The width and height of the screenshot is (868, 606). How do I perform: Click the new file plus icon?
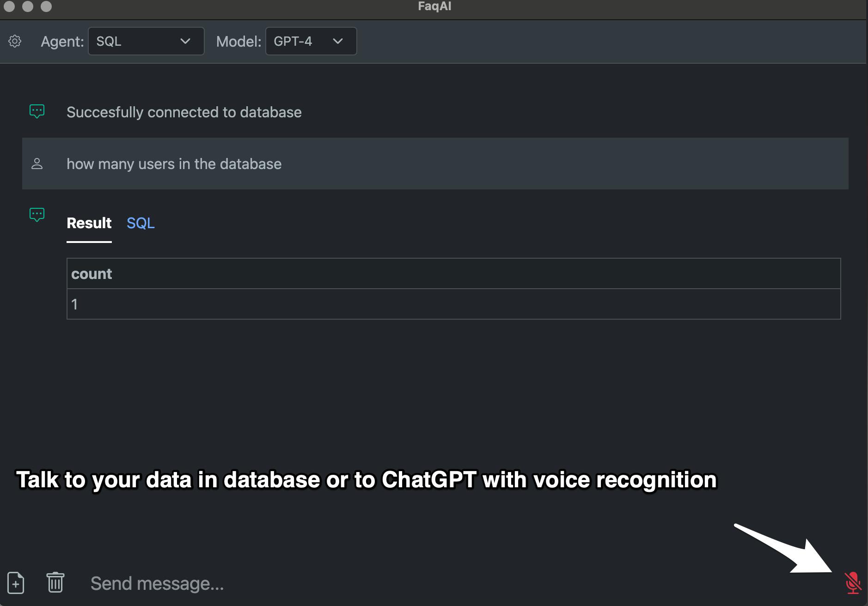[16, 582]
